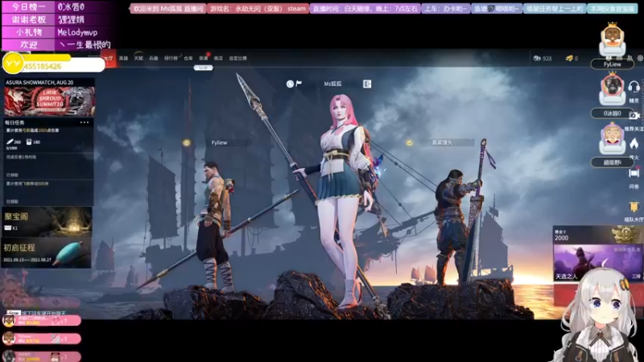The image size is (644, 362).
Task: Open the friends icon beside the gear
Action: [630, 58]
